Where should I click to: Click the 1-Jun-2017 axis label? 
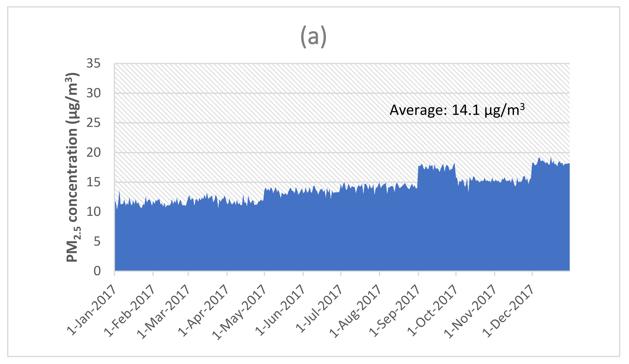point(280,310)
